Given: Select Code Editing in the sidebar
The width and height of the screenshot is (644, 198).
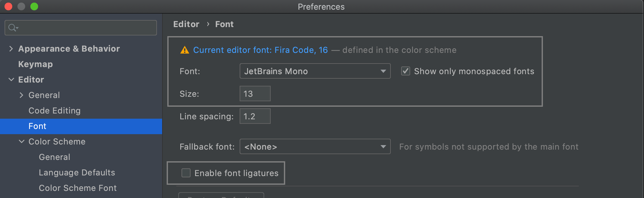Looking at the screenshot, I should pos(55,111).
